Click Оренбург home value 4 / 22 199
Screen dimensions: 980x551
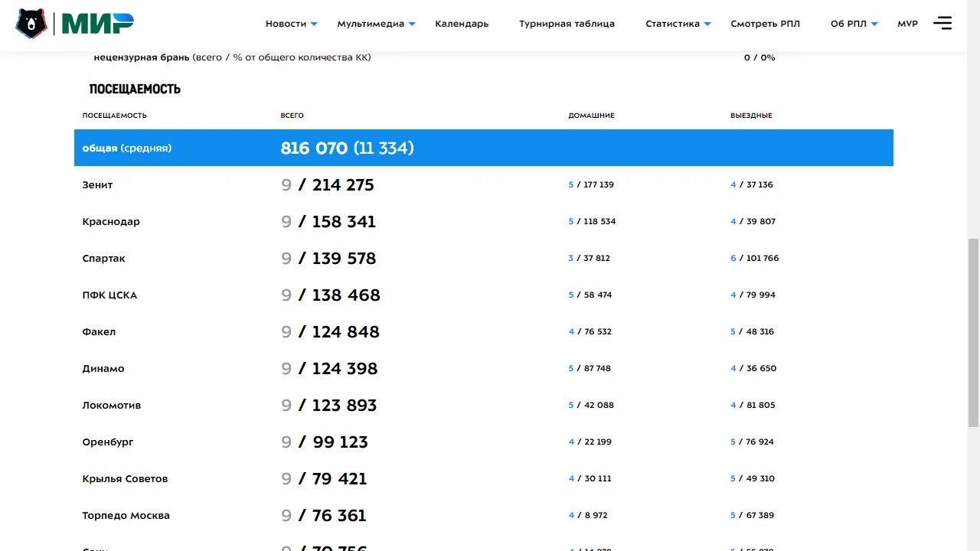point(590,442)
